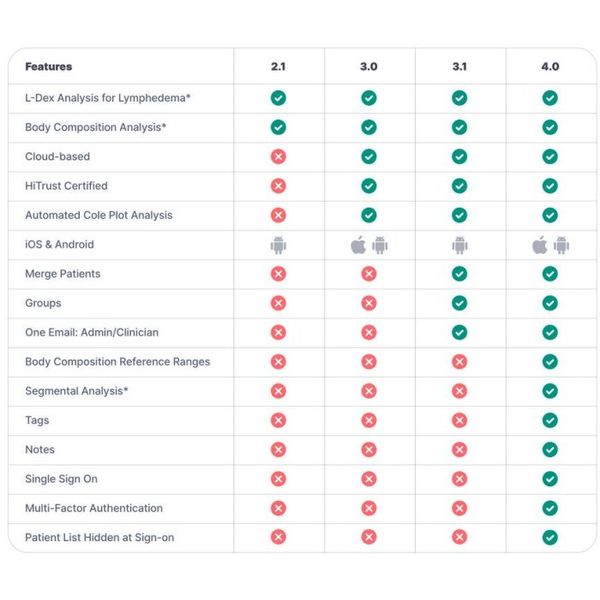600x600 pixels.
Task: Click the Features header label
Action: pyautogui.click(x=49, y=67)
